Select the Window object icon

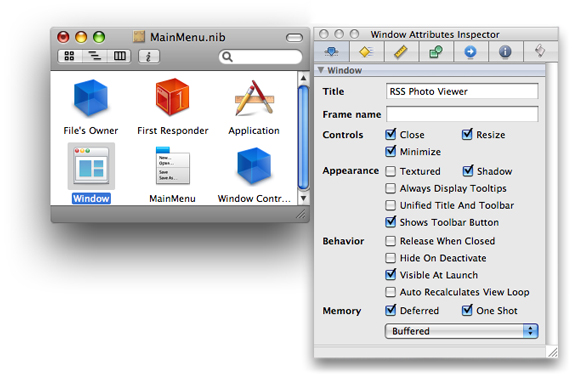point(91,166)
